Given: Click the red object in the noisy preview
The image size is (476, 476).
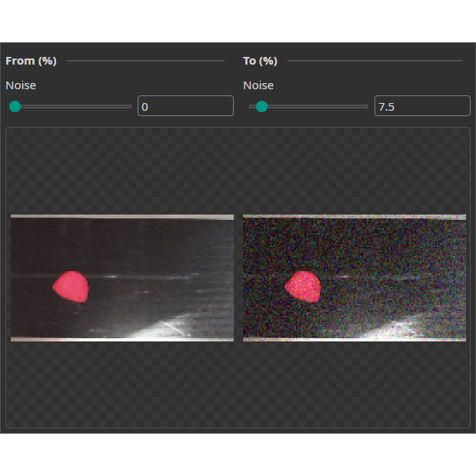Looking at the screenshot, I should pyautogui.click(x=303, y=286).
